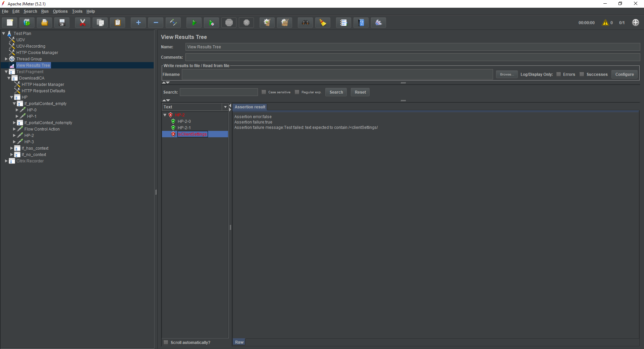Open the Text view dropdown
This screenshot has height=349, width=644.
(225, 107)
